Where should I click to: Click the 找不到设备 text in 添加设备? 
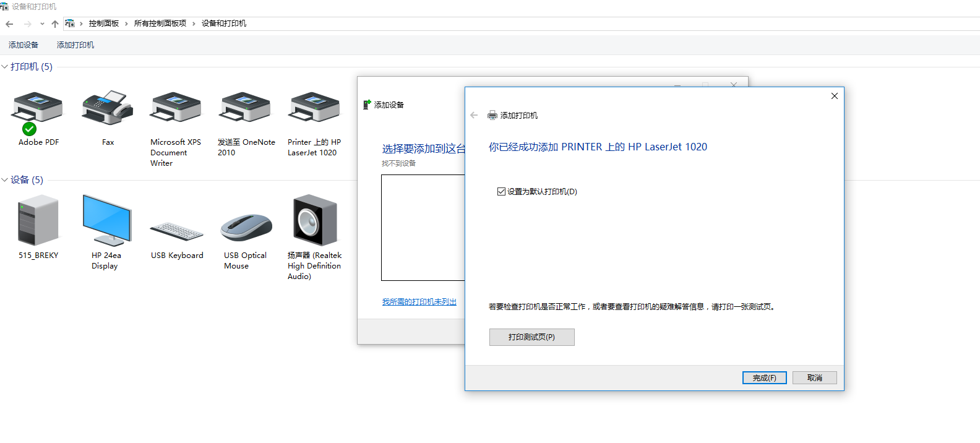click(399, 163)
